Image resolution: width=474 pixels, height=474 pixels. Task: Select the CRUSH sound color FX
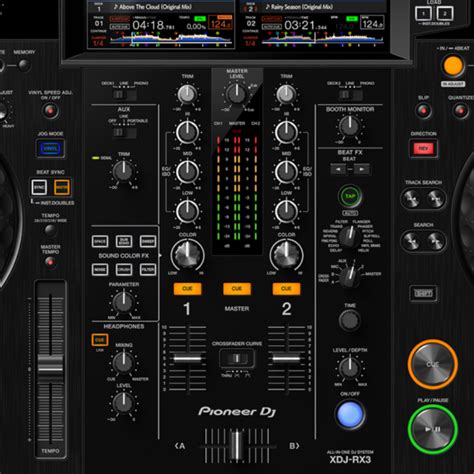pos(124,269)
